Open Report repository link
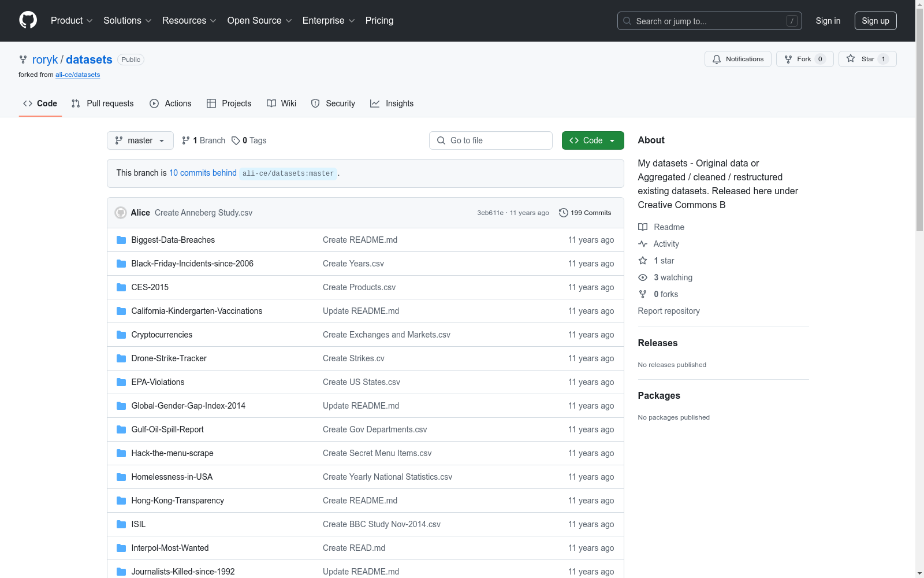The image size is (924, 578). 669,311
